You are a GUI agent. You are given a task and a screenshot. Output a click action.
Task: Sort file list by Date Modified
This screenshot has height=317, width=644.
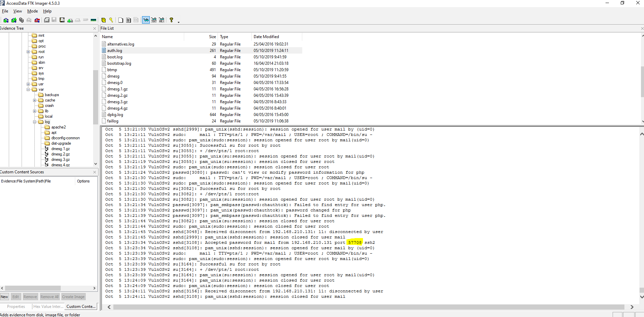pos(266,37)
